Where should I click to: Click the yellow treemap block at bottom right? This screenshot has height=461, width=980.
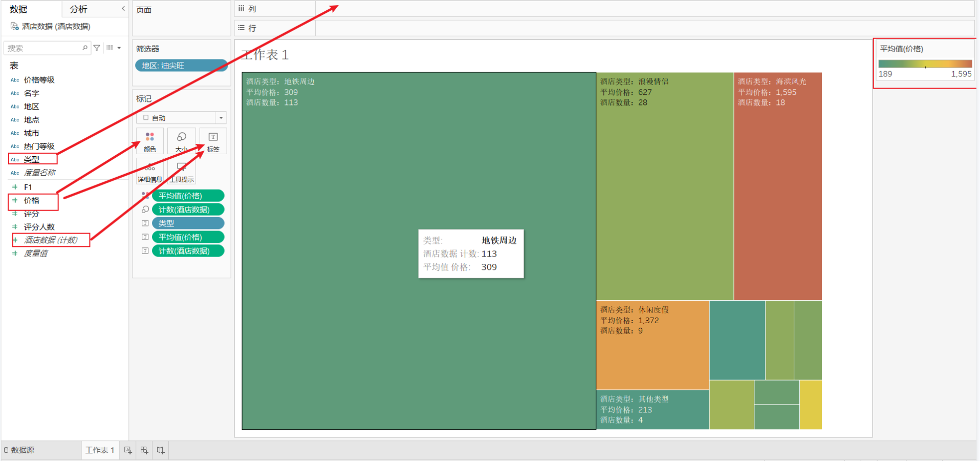point(811,405)
